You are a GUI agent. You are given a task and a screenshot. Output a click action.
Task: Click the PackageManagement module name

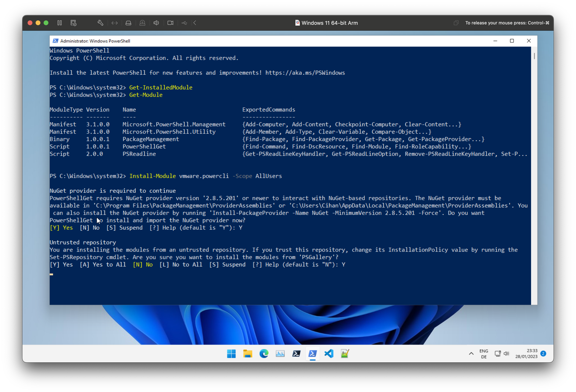(x=151, y=139)
